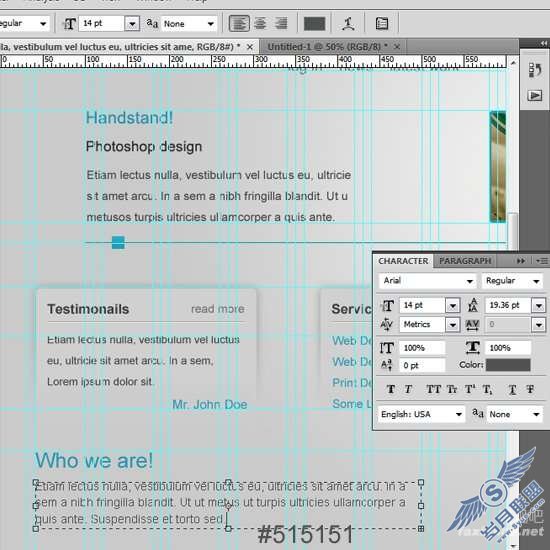
Task: Close the Untitled-1 document tab
Action: pos(397,47)
